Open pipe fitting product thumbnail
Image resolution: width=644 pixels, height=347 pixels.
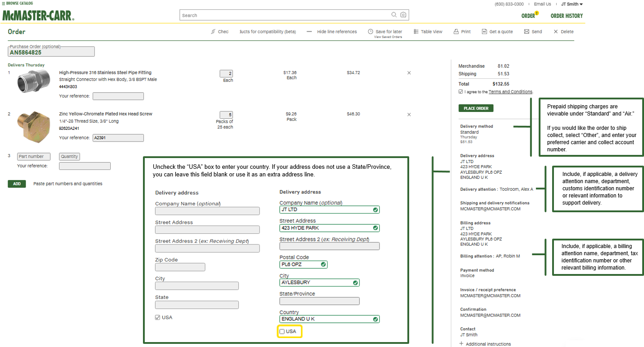coord(33,82)
